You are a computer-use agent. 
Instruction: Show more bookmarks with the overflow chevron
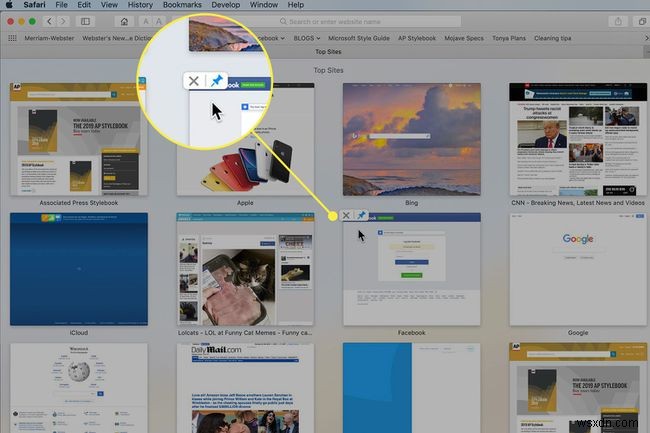[x=646, y=38]
